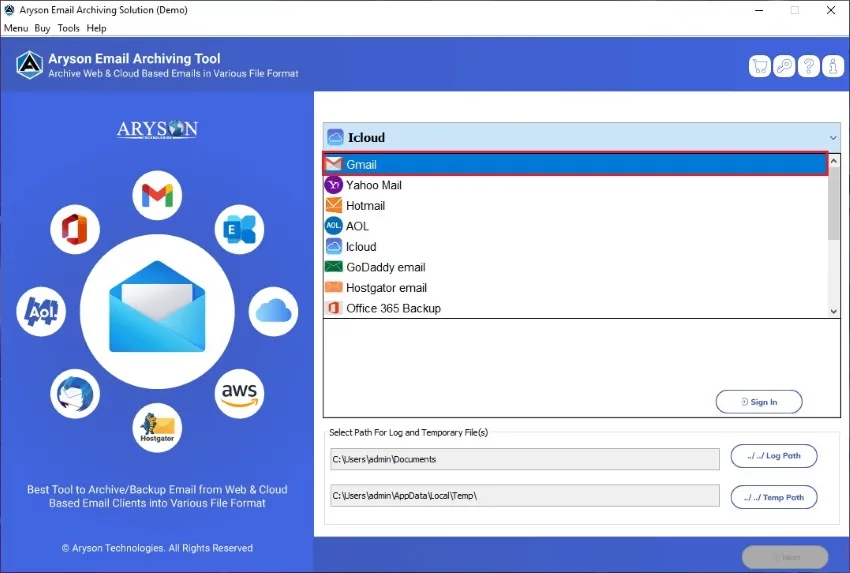Click the question mark help icon
This screenshot has width=850, height=573.
coord(808,67)
